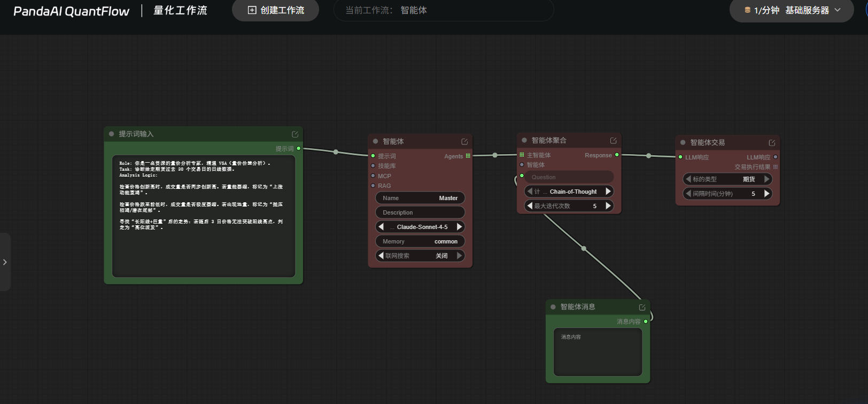
Task: Open edit icon on 智能体消息 node
Action: click(642, 307)
